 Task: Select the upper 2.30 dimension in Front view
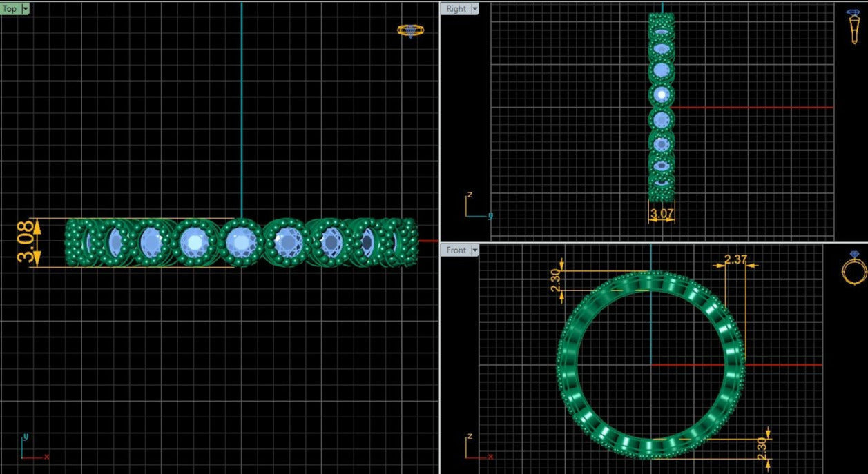coord(555,281)
